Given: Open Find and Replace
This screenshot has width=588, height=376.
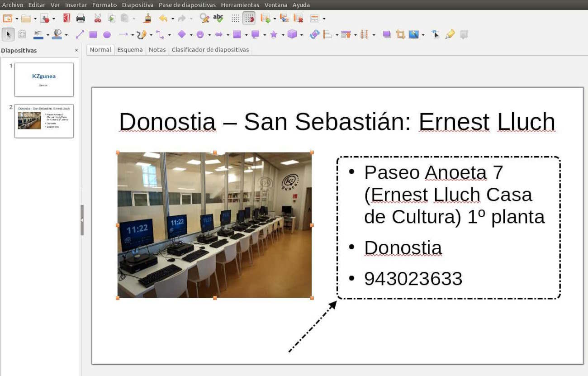Looking at the screenshot, I should point(204,18).
